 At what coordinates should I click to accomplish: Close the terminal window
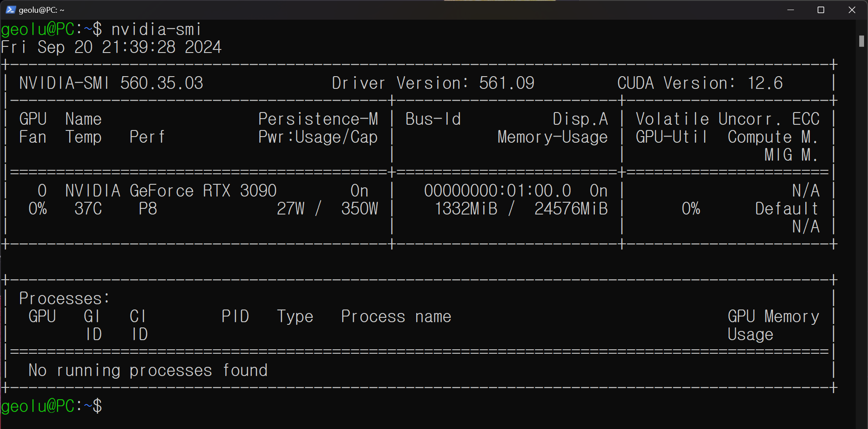coord(852,10)
